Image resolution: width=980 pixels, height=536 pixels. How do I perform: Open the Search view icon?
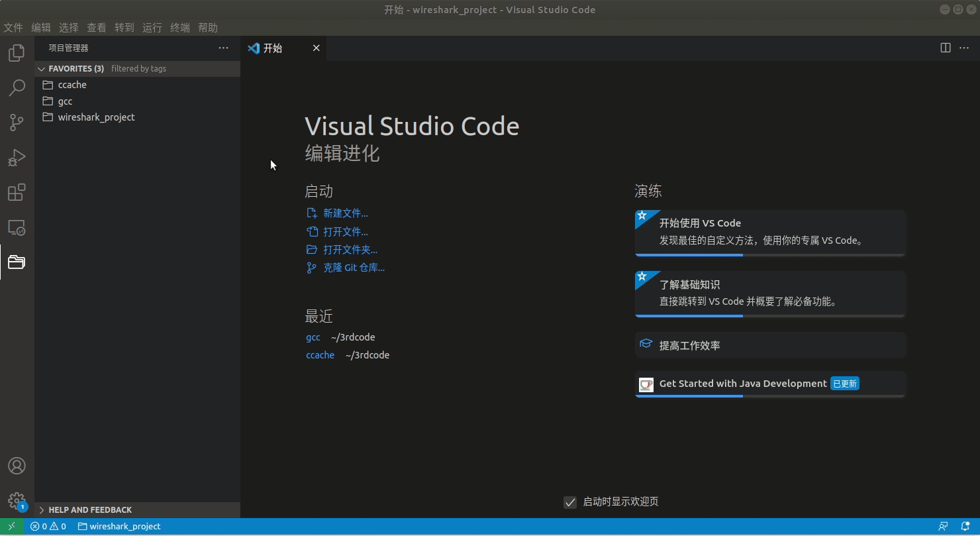click(17, 87)
